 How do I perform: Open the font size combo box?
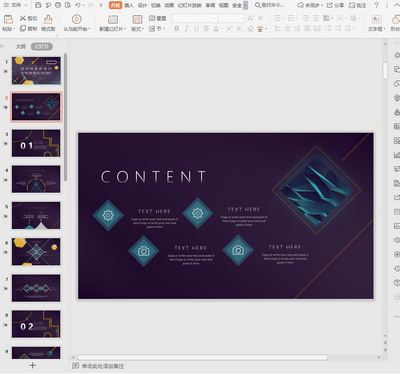tap(231, 18)
